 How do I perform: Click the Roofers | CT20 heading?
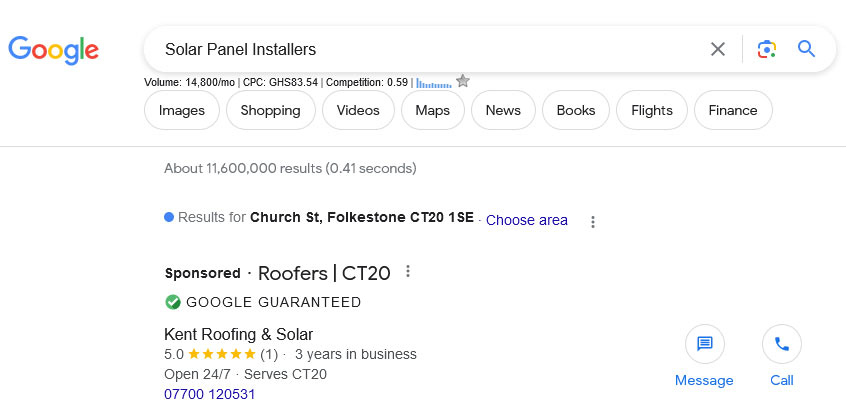(x=324, y=273)
